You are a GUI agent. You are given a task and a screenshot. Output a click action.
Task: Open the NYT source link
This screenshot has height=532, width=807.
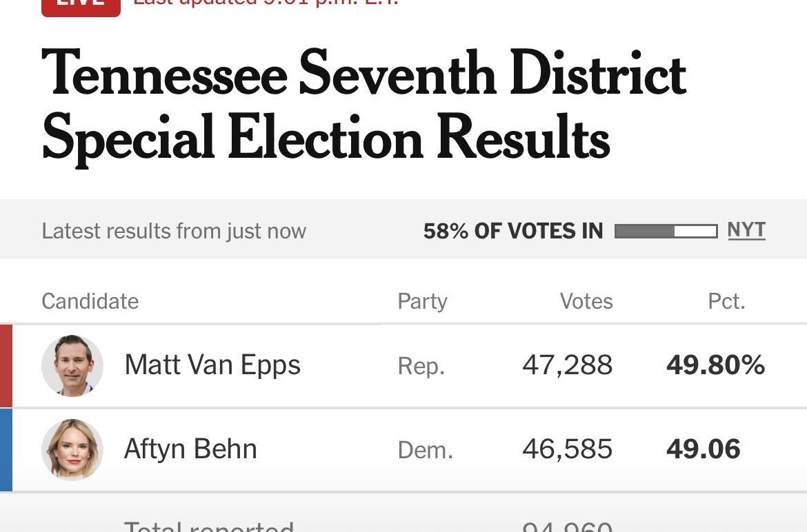(x=746, y=230)
